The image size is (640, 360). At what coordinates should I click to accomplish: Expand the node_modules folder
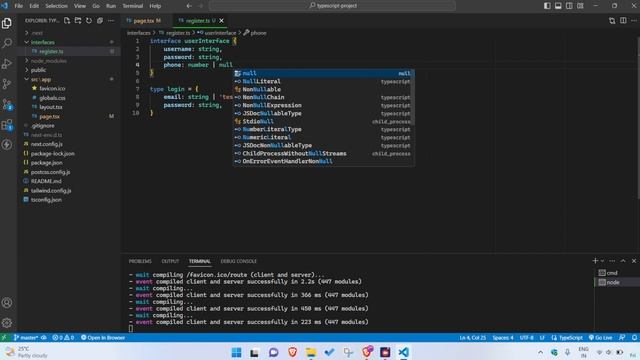point(69,61)
